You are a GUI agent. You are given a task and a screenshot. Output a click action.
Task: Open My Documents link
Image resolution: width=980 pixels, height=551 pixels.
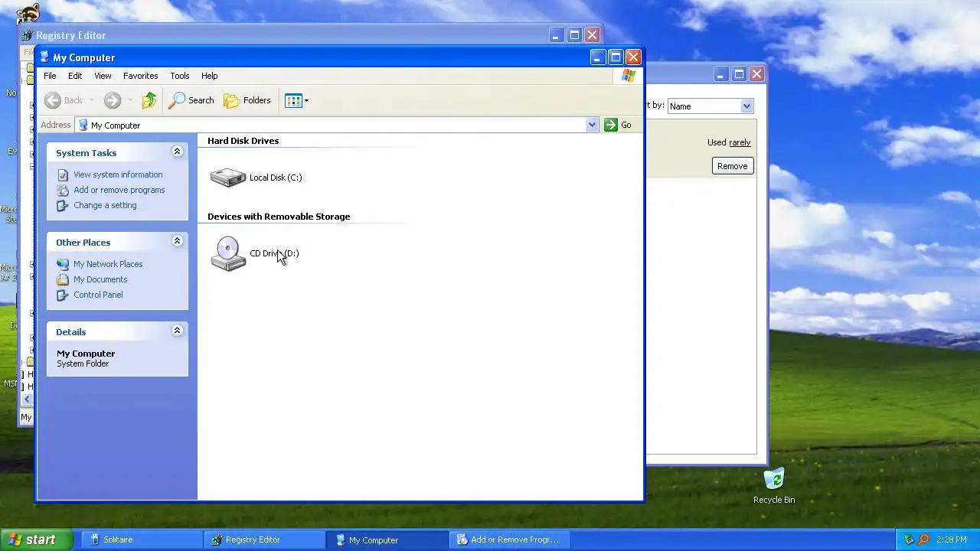tap(100, 279)
